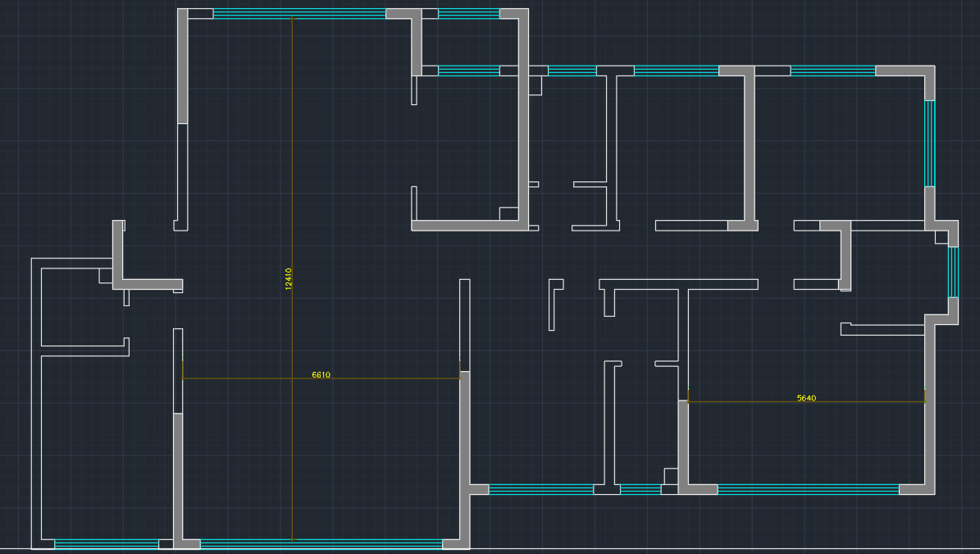Viewport: 980px width, 554px height.
Task: Select the 5640 dimension line right of its label
Action: coord(869,401)
